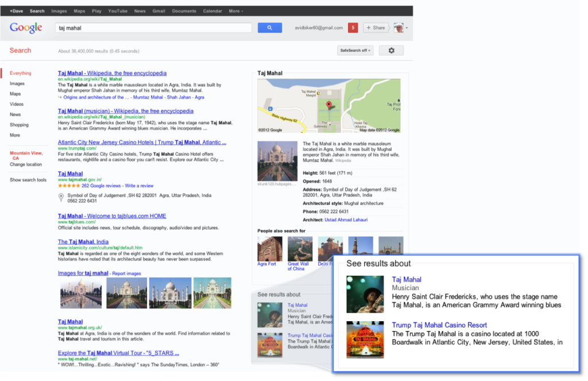Screen dimensions: 588x381
Task: Click Trump Taj Mahal Casino Resort callout link
Action: 439,325
